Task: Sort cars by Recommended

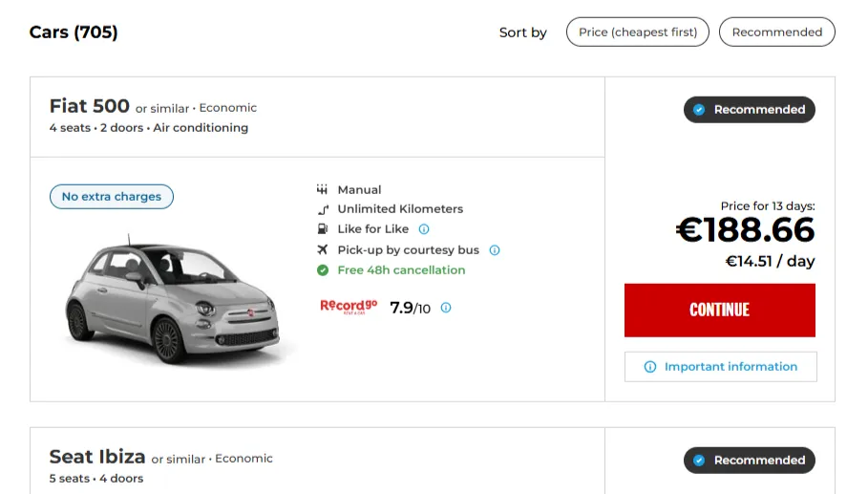Action: click(x=776, y=32)
